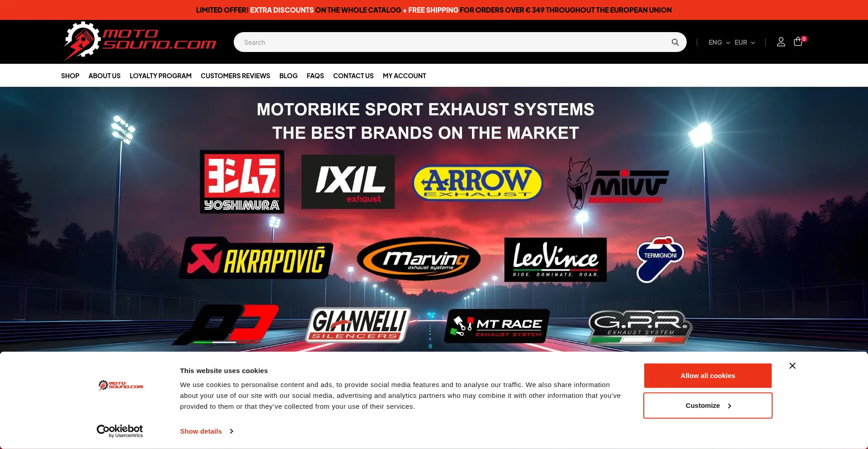Open the search magnifier icon
Image resolution: width=868 pixels, height=449 pixels.
tap(675, 42)
